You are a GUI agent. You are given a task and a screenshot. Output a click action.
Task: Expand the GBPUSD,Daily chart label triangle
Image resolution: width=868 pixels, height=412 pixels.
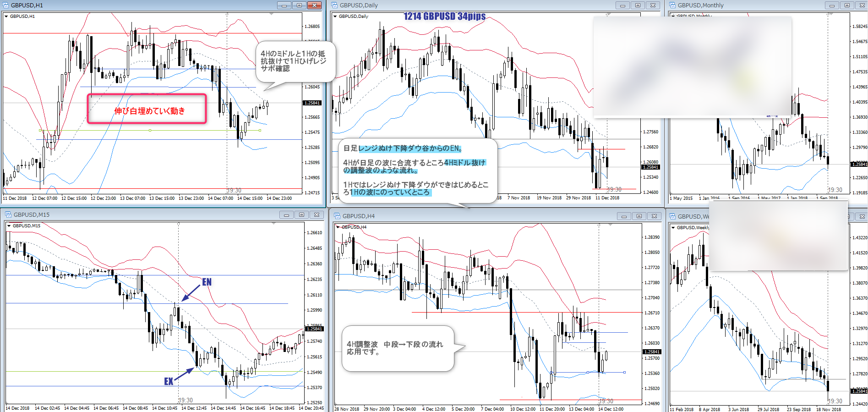click(335, 16)
